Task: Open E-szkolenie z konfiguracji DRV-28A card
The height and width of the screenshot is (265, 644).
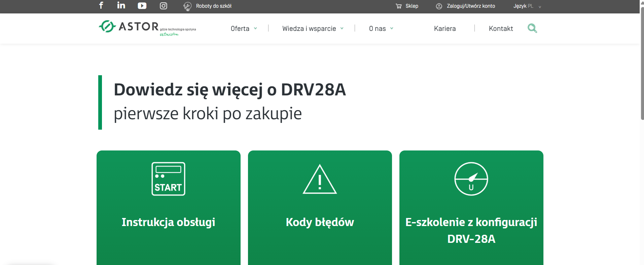Action: point(471,208)
